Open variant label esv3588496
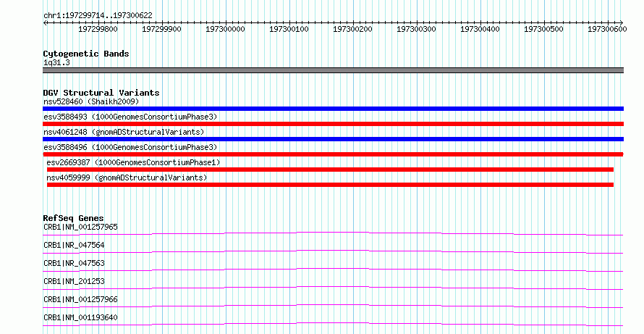Image resolution: width=644 pixels, height=334 pixels. pyautogui.click(x=130, y=147)
